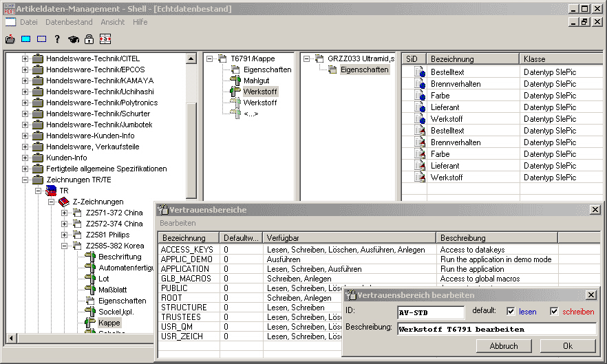This screenshot has width=607, height=364.
Task: Click the Kappe signpost icon in the tree
Action: pyautogui.click(x=89, y=323)
